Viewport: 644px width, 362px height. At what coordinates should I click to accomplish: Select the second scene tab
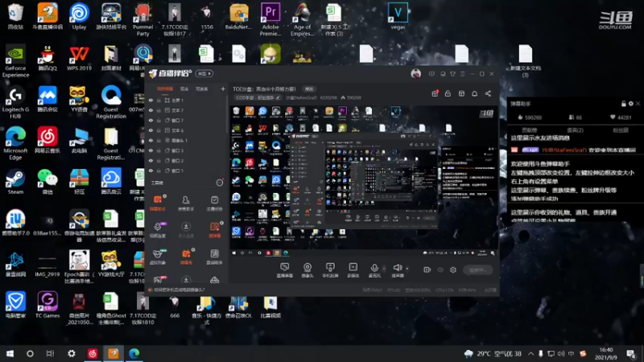(184, 88)
